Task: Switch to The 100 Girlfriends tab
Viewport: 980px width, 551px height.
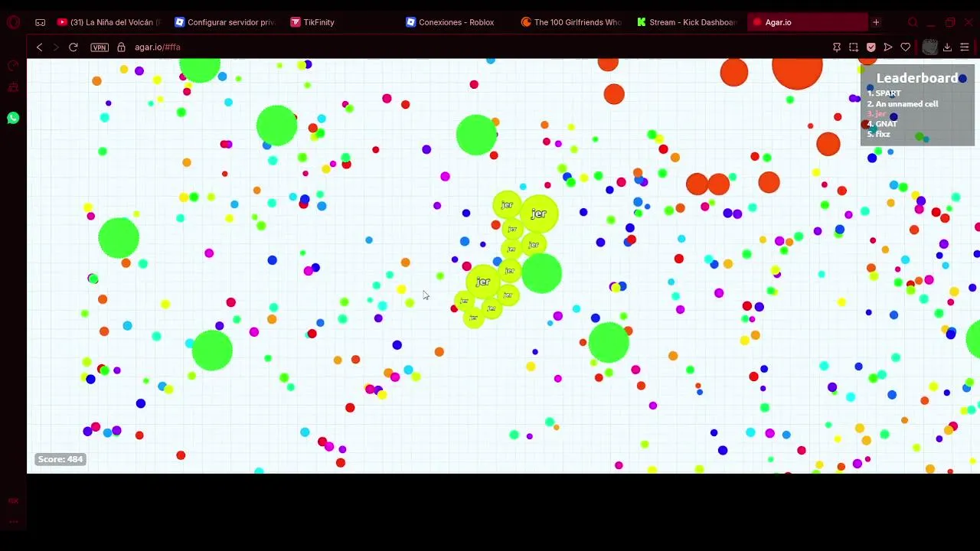Action: tap(572, 22)
